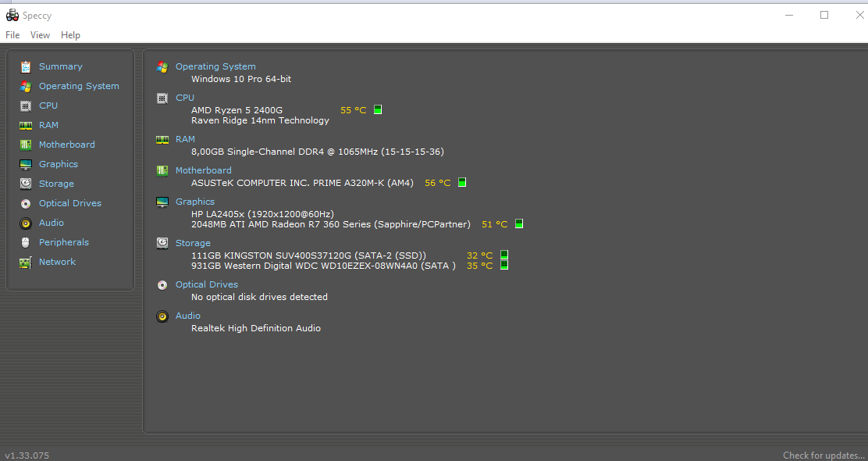The height and width of the screenshot is (461, 868).
Task: Click the Storage hard drive sidebar icon
Action: click(26, 184)
